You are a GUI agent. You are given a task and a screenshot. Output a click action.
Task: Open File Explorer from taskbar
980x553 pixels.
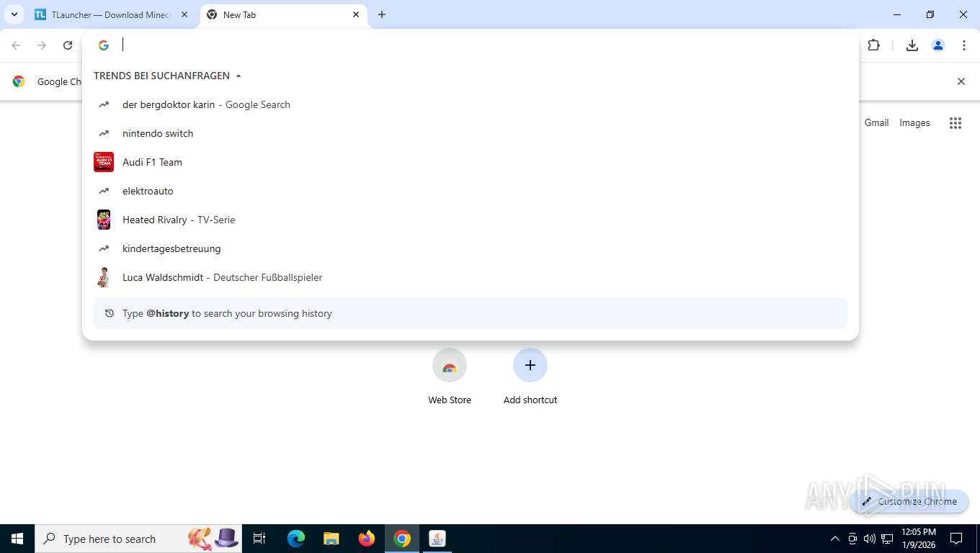(331, 539)
